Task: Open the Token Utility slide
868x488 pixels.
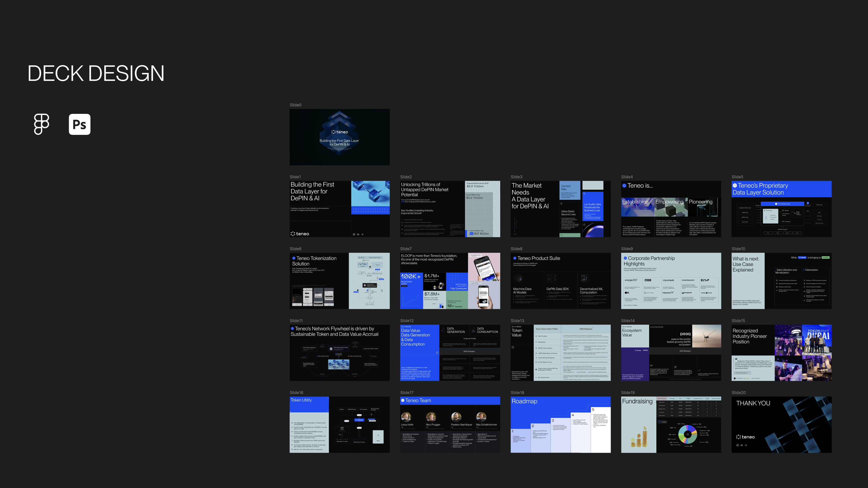Action: [x=339, y=424]
